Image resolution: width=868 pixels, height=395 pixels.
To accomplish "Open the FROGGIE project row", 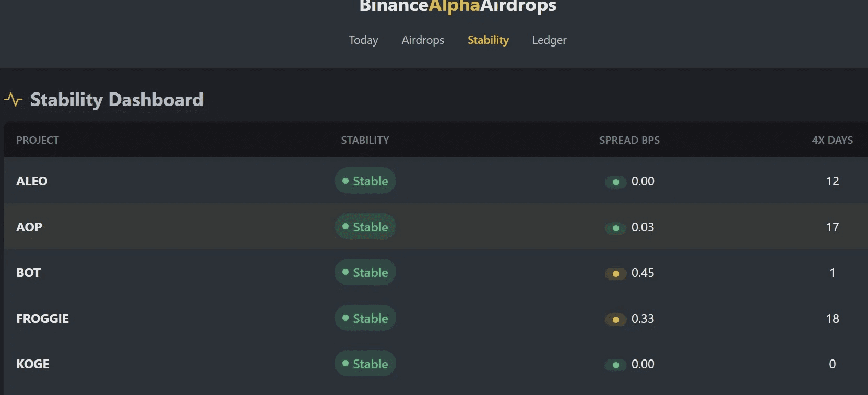I will coord(43,318).
